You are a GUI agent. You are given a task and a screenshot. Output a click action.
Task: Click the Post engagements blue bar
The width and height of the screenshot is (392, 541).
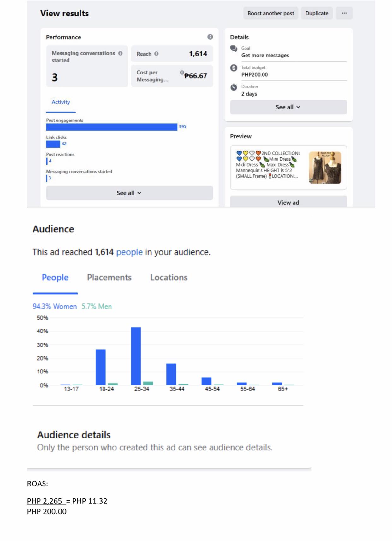(112, 127)
